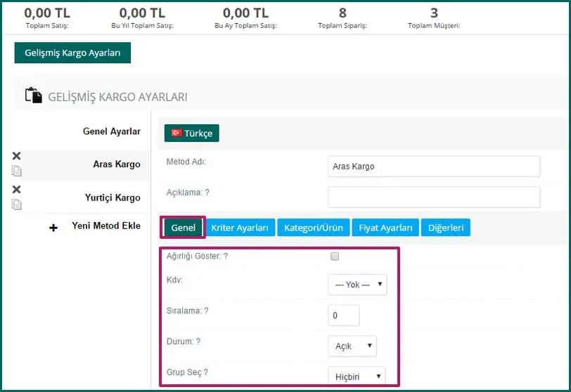Viewport: 571px width, 392px height.
Task: Remove Yurtiçi Kargo using its X icon
Action: 17,190
